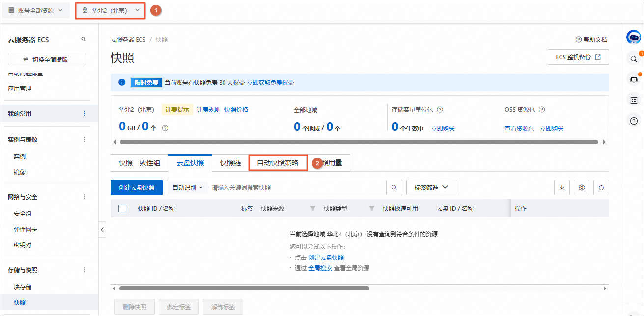Click 立即购买 under OSS 资源包

pyautogui.click(x=552, y=129)
